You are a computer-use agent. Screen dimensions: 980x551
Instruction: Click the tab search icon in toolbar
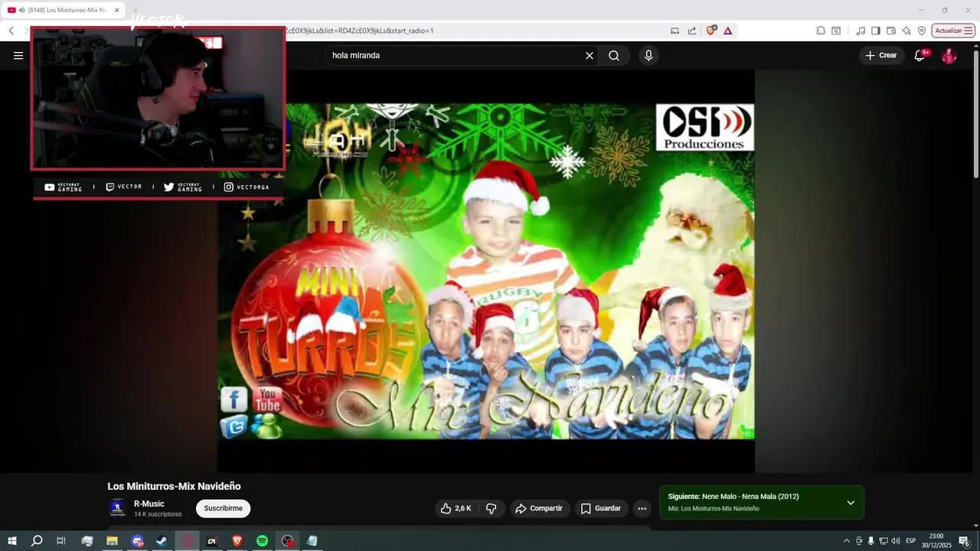[836, 31]
